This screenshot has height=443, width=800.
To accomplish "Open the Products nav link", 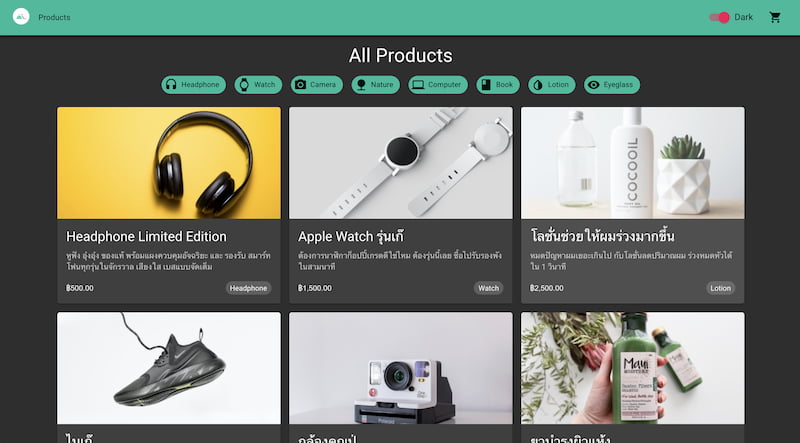I will [54, 17].
